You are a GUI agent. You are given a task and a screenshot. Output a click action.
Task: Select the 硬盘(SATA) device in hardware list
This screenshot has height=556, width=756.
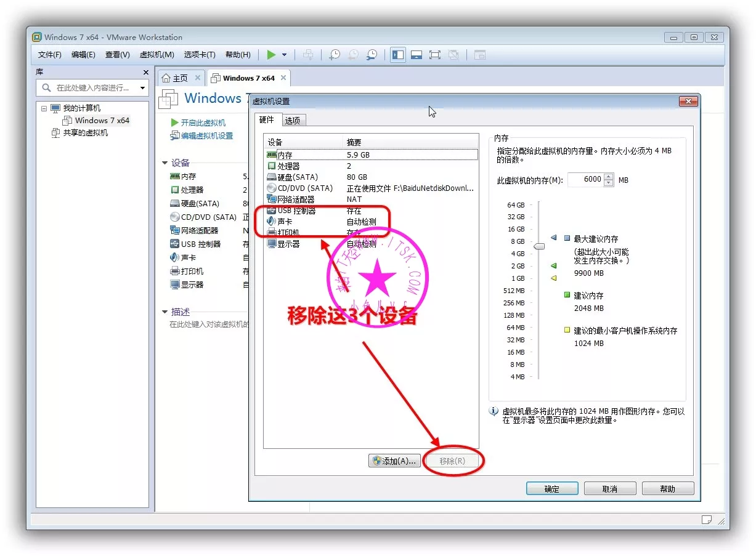pos(297,177)
